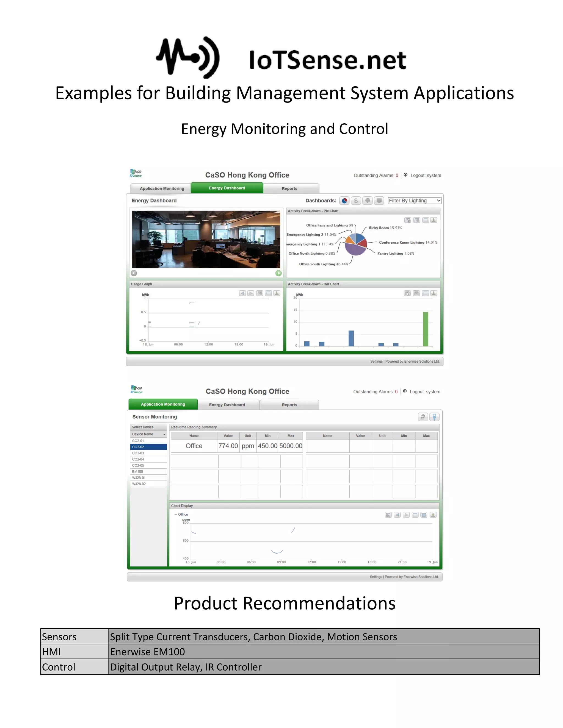This screenshot has height=728, width=563.
Task: Pie Chart panel: click download icon
Action: pyautogui.click(x=434, y=220)
